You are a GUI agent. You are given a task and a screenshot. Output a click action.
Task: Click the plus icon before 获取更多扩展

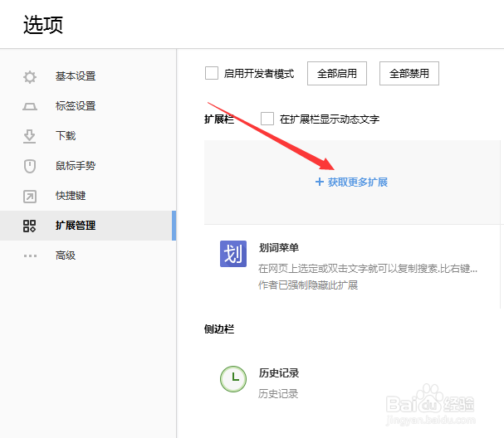tap(319, 182)
